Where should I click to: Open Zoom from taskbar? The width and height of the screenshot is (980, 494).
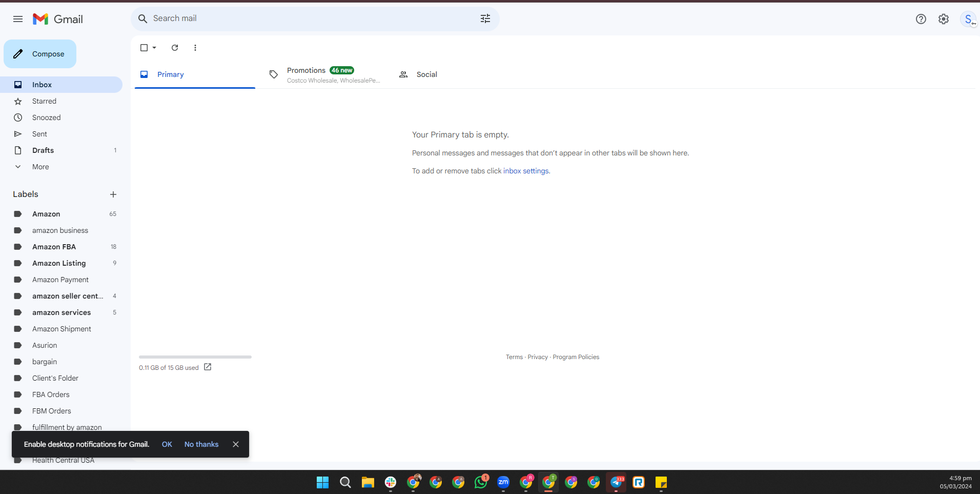pos(503,482)
